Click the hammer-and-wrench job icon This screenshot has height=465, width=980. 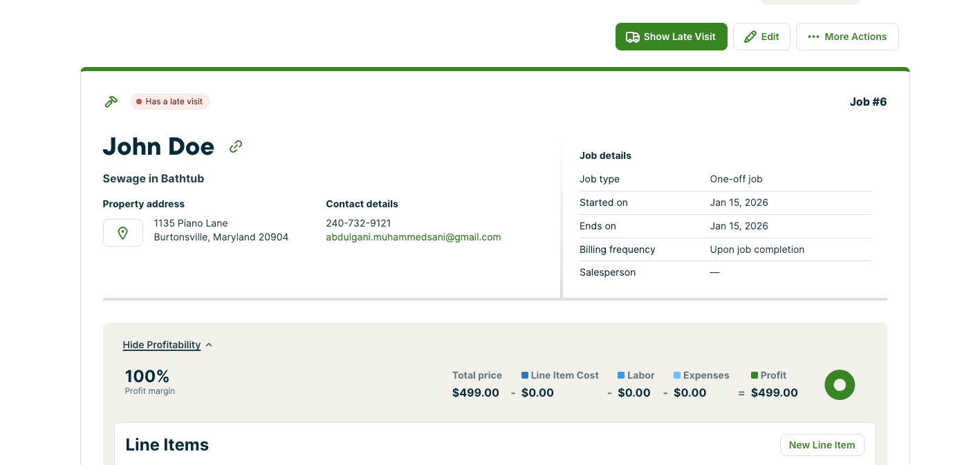[x=111, y=101]
